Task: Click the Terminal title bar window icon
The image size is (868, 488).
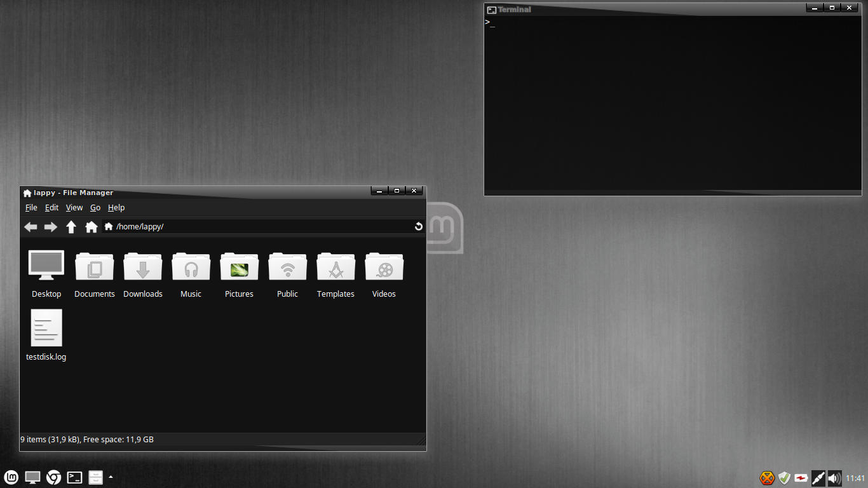Action: [x=491, y=10]
